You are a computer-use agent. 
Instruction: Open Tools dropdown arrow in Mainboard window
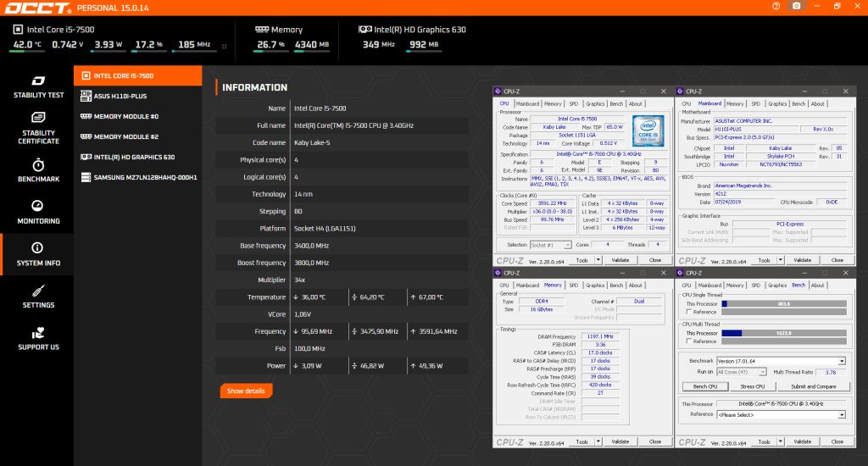(781, 260)
